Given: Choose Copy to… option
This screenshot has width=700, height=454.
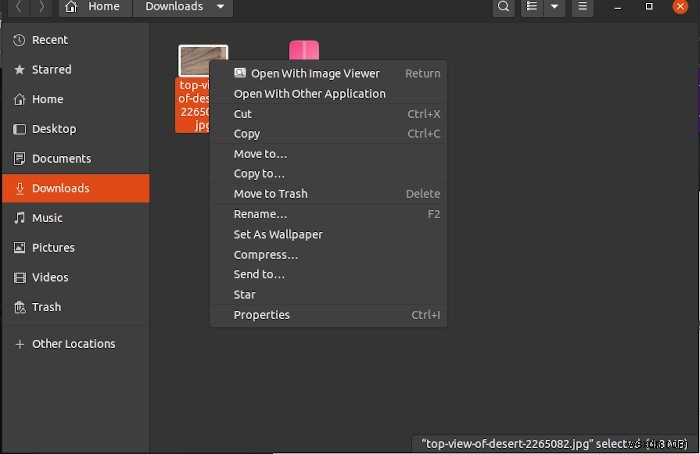Looking at the screenshot, I should coord(328,174).
